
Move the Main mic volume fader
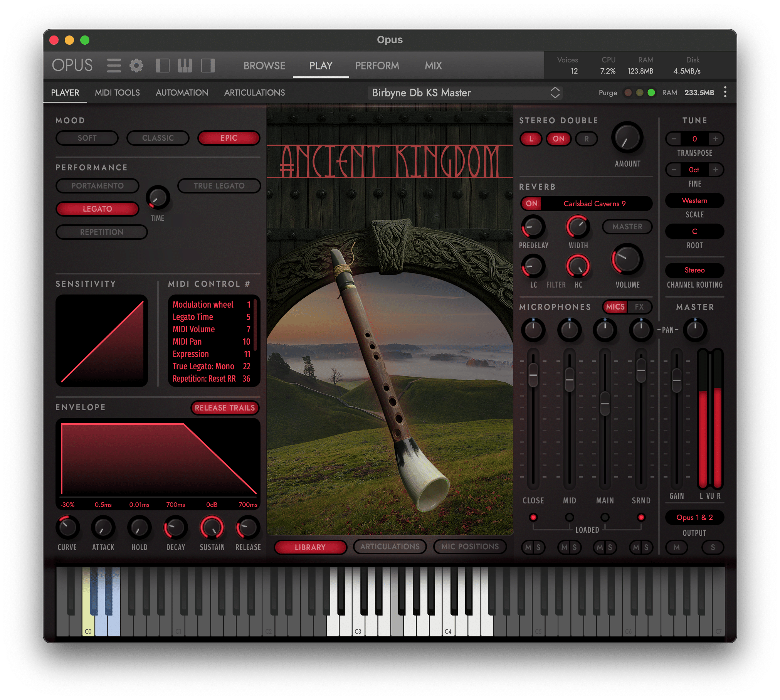coord(605,404)
